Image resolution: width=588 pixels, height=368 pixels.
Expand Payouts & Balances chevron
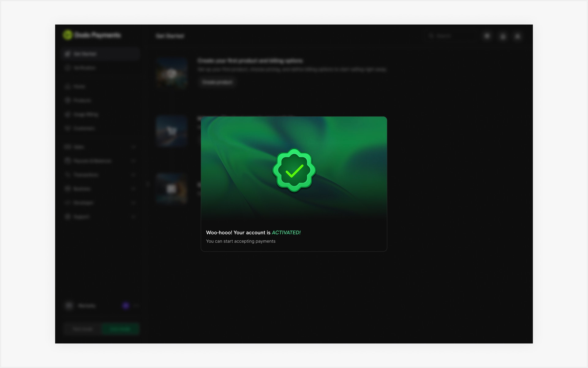[x=134, y=161]
